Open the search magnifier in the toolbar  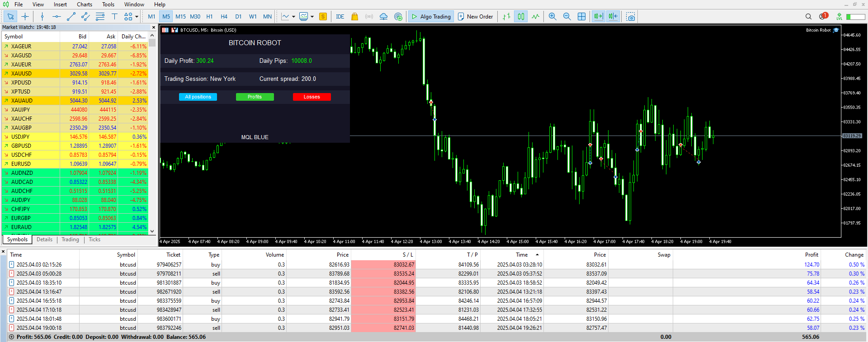tap(808, 17)
